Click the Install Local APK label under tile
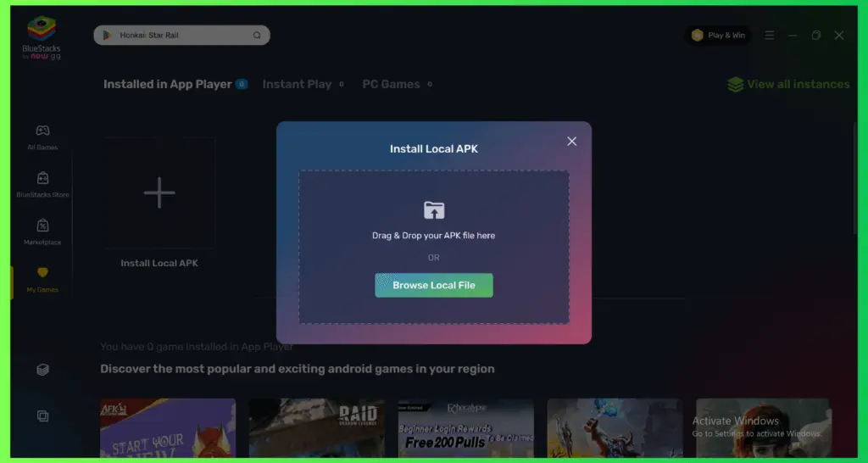Screen dimensions: 868x463 click(x=159, y=263)
